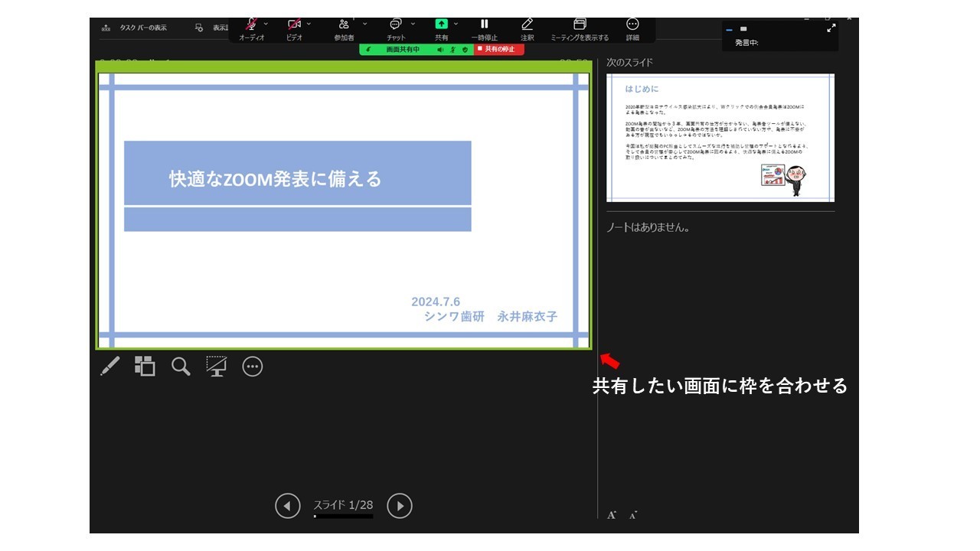Screen dimensions: 980x551
Task: Click the green 画面共有中 status label
Action: 403,49
